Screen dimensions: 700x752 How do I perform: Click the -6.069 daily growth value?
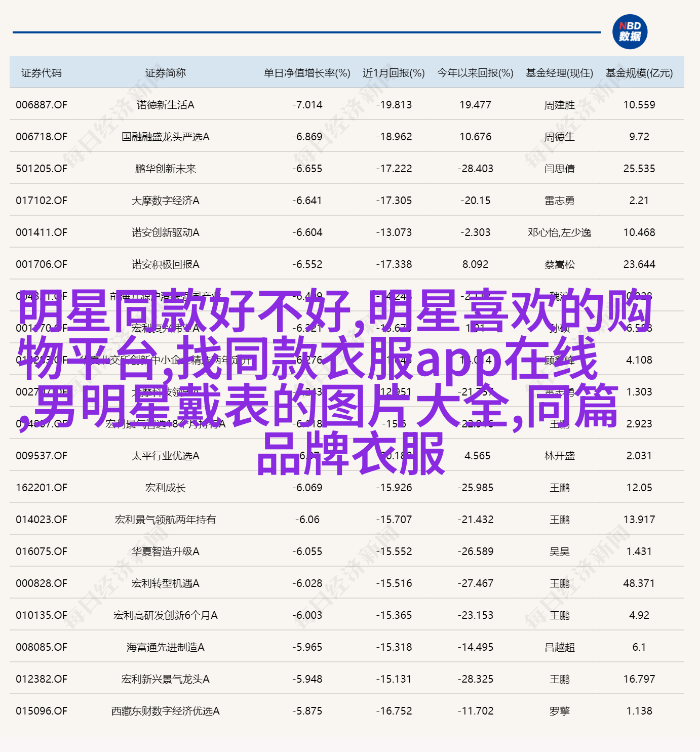point(307,488)
